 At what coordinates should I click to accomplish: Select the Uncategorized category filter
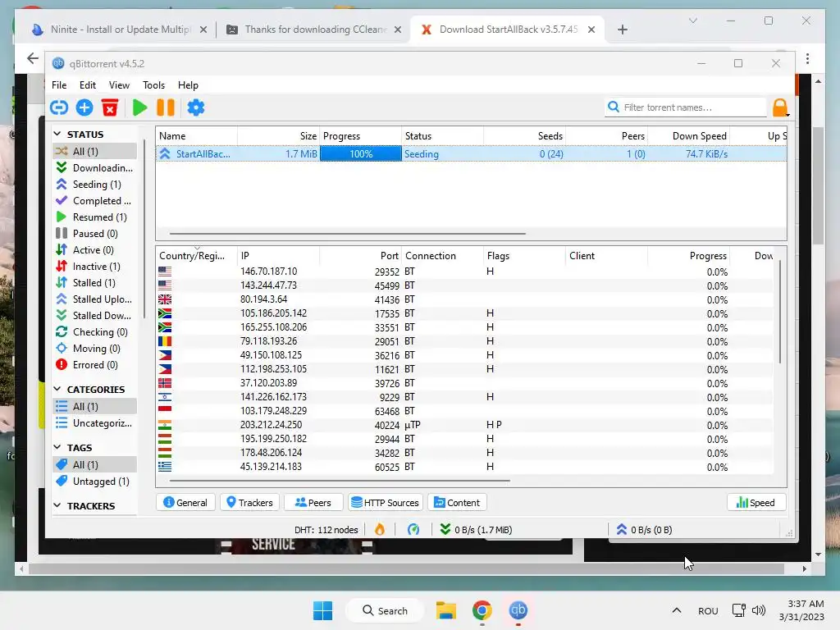[95, 423]
